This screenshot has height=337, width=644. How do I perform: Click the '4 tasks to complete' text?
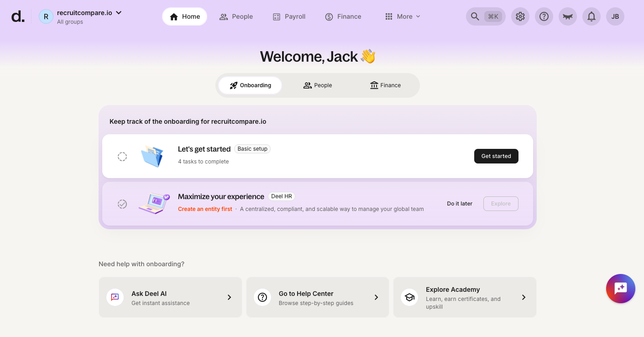click(x=204, y=162)
